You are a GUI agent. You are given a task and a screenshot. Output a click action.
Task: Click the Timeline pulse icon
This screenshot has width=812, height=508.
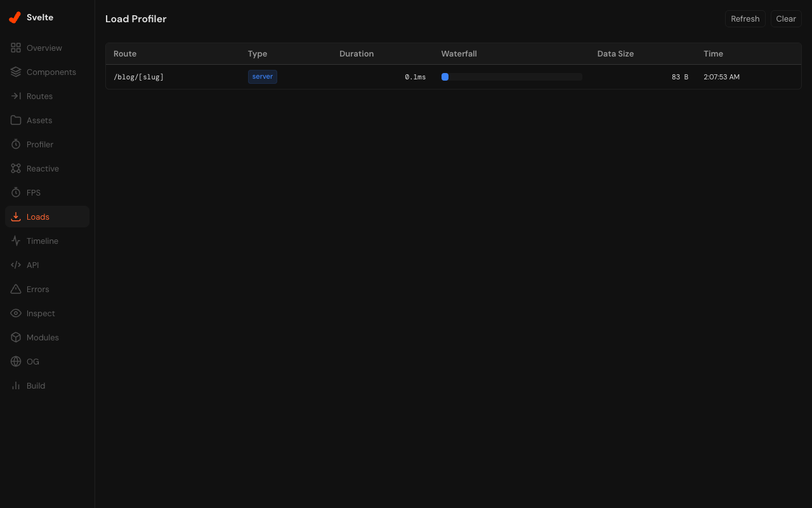point(16,241)
